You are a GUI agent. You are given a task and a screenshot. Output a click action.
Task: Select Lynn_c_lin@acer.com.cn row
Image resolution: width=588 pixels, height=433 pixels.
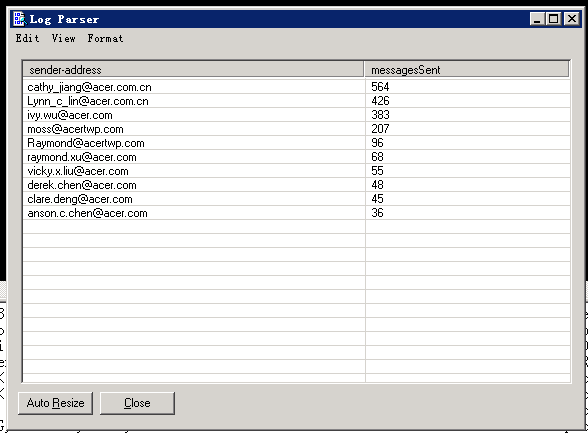pos(297,101)
